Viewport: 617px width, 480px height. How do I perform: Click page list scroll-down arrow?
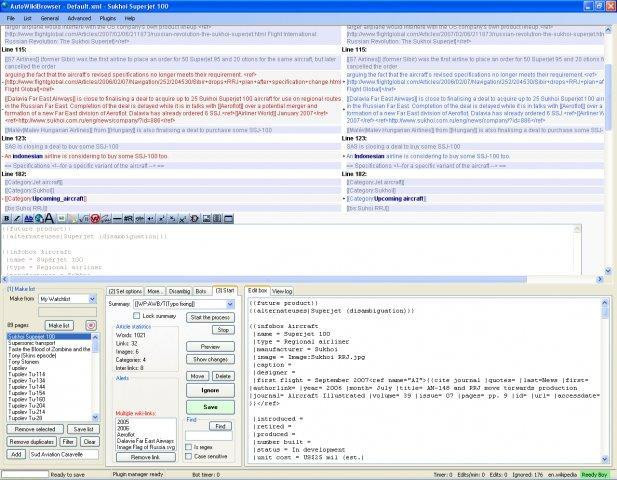pos(95,417)
